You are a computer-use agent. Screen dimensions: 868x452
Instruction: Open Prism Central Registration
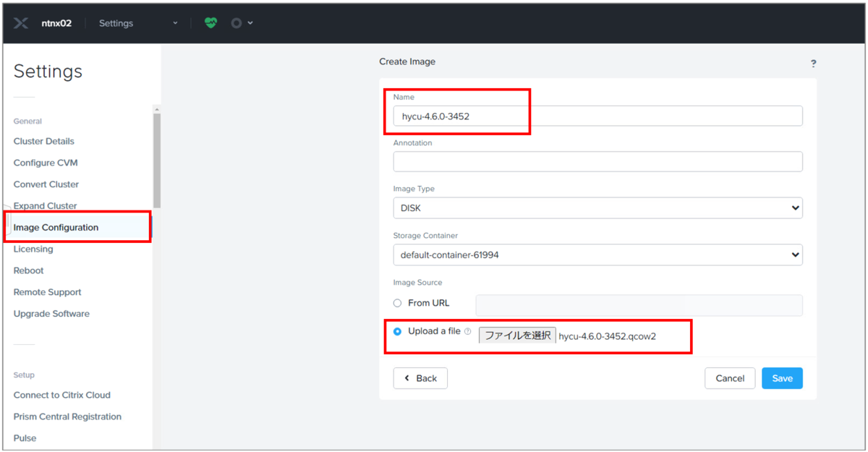pyautogui.click(x=67, y=417)
